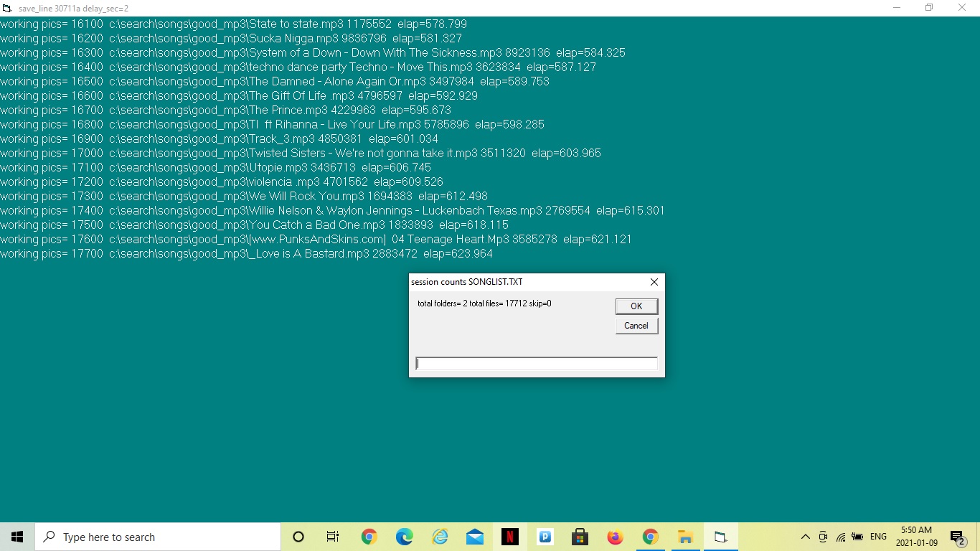980x551 pixels.
Task: Click The Prince.mp3 log line
Action: click(x=226, y=110)
